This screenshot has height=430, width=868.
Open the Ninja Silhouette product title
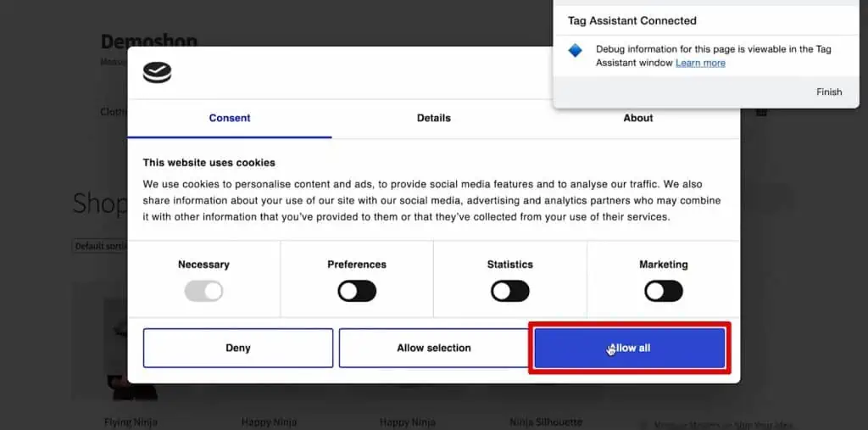point(544,422)
